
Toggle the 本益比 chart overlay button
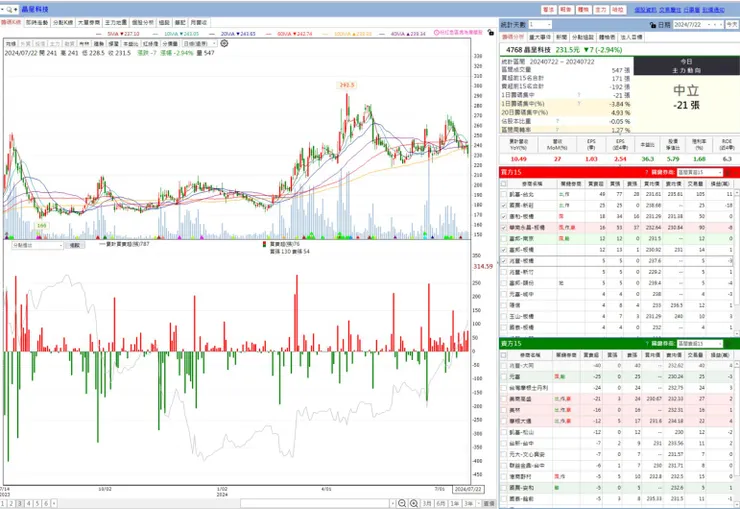(131, 43)
